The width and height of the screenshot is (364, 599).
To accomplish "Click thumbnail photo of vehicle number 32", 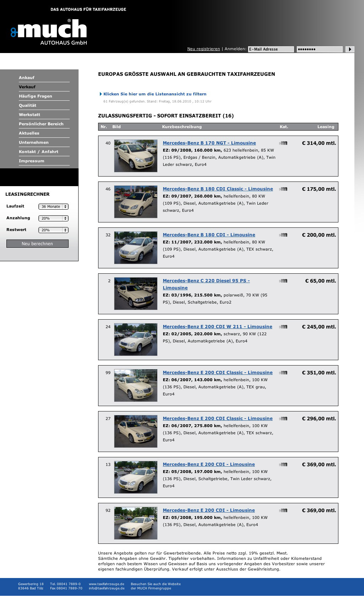I will point(136,248).
